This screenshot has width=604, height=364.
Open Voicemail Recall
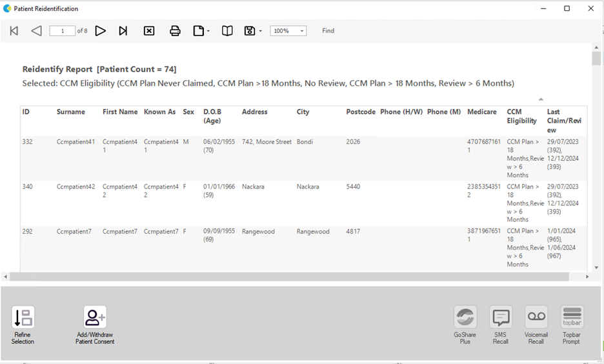click(x=536, y=325)
